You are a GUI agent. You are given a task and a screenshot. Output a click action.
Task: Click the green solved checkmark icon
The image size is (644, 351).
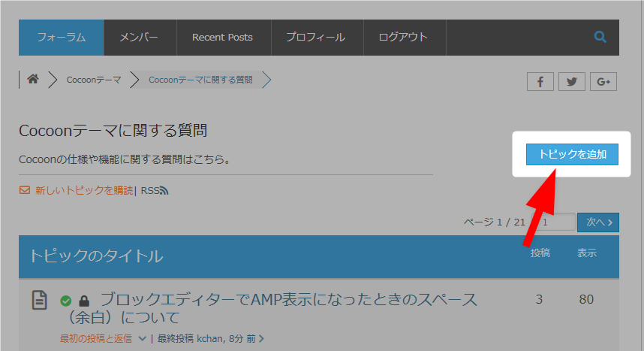66,301
